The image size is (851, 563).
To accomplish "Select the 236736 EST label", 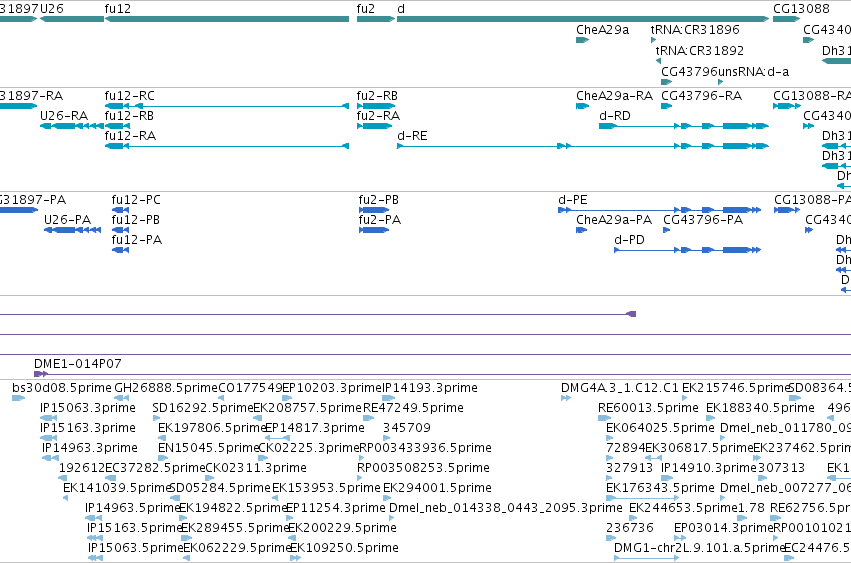I will [630, 528].
